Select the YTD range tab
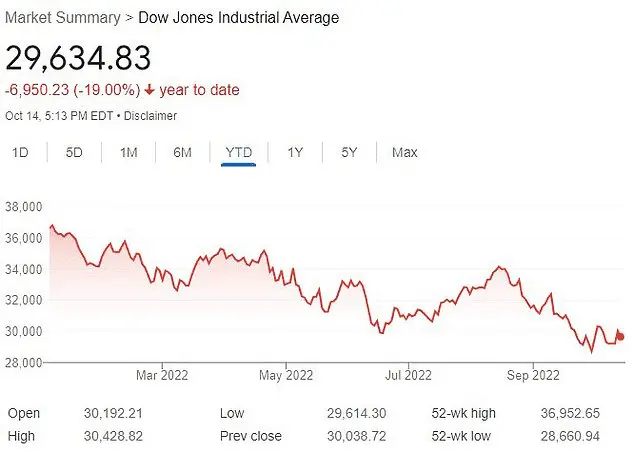This screenshot has width=634, height=452. [x=238, y=153]
